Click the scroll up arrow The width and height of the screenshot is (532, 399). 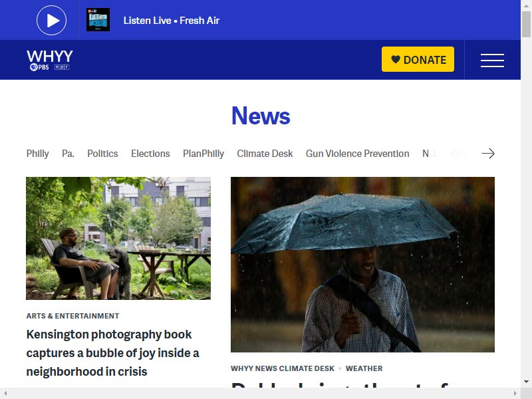pyautogui.click(x=526, y=5)
